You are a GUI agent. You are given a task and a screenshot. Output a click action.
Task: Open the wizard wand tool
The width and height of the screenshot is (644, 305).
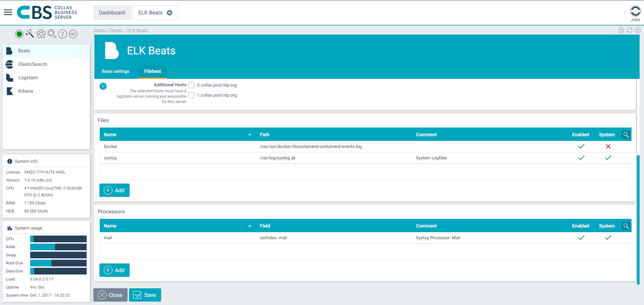coord(30,34)
